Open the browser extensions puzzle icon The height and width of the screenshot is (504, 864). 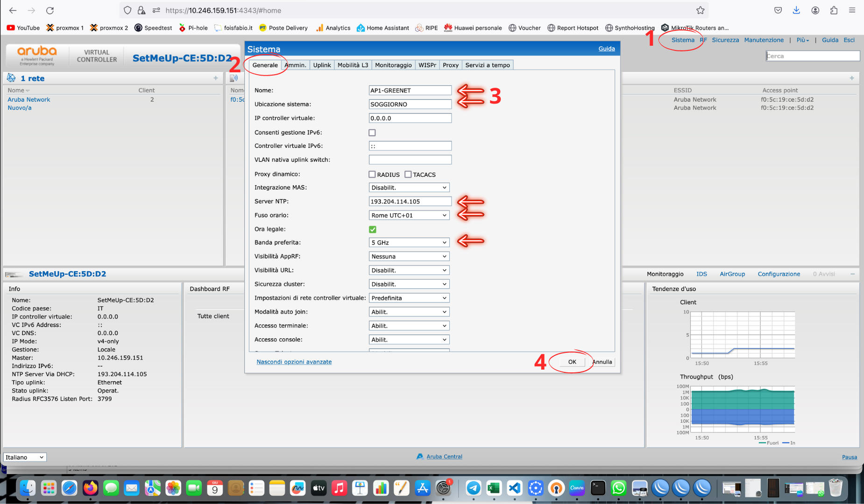click(834, 10)
